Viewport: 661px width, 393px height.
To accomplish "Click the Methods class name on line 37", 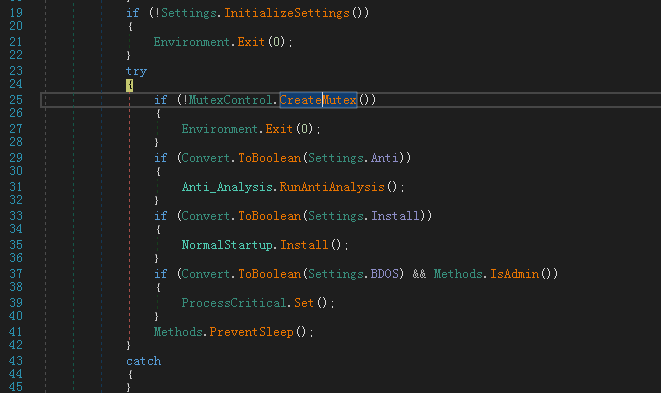I will tap(458, 275).
